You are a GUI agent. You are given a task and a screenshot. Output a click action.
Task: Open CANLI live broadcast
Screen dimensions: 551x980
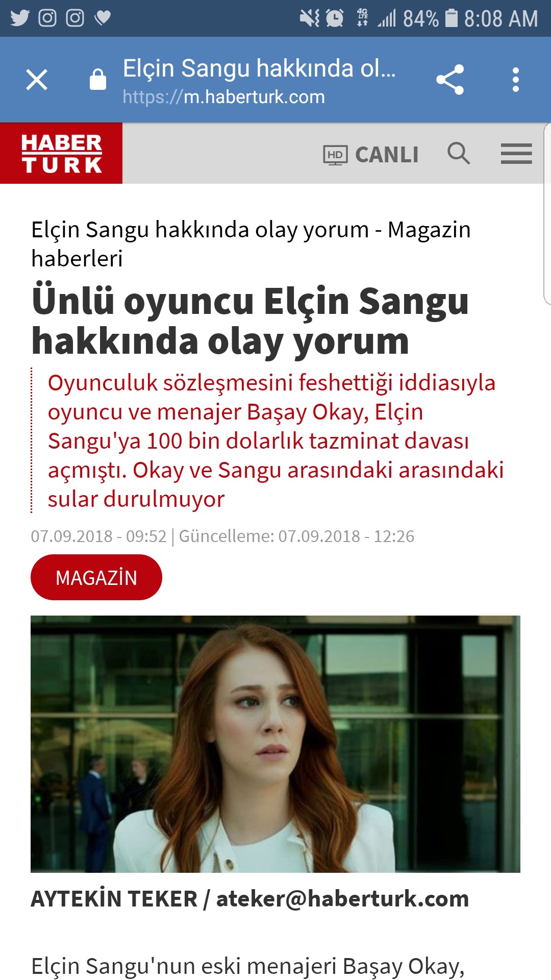pyautogui.click(x=387, y=155)
